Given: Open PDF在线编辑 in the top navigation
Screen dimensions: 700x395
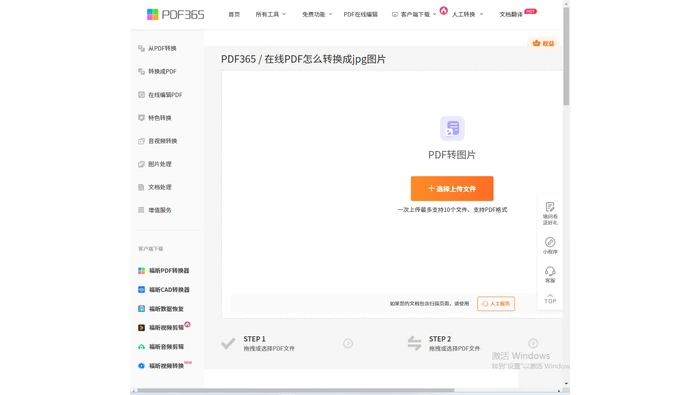Looking at the screenshot, I should [360, 14].
